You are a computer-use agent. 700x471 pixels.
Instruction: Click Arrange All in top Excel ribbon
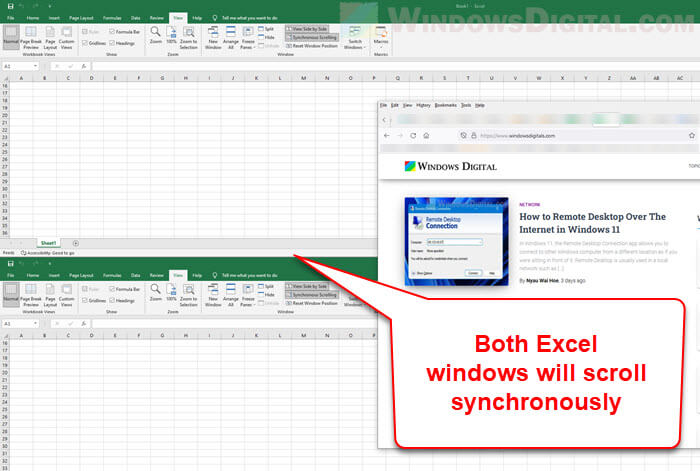[x=231, y=38]
